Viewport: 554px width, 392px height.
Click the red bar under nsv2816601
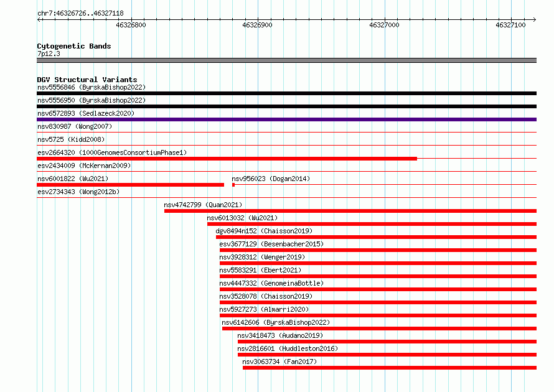coord(387,355)
